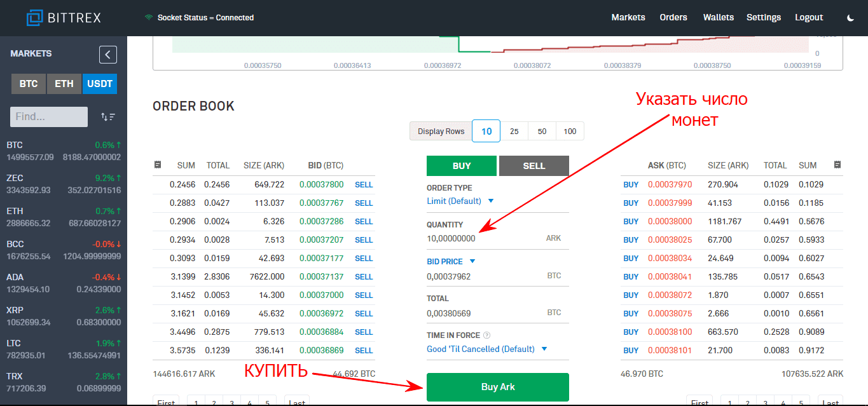The height and width of the screenshot is (406, 868).
Task: Click the BID (BTC) column header
Action: (x=326, y=166)
